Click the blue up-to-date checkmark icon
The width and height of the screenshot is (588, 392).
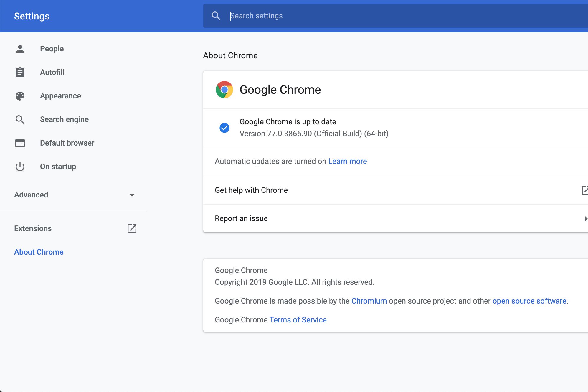click(224, 128)
